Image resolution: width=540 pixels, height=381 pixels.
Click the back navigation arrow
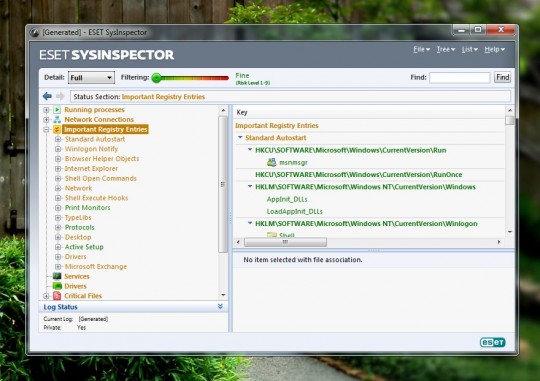47,96
